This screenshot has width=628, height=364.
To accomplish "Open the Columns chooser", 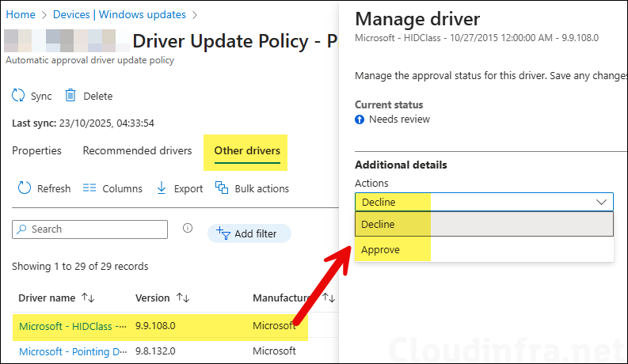I will (x=112, y=188).
